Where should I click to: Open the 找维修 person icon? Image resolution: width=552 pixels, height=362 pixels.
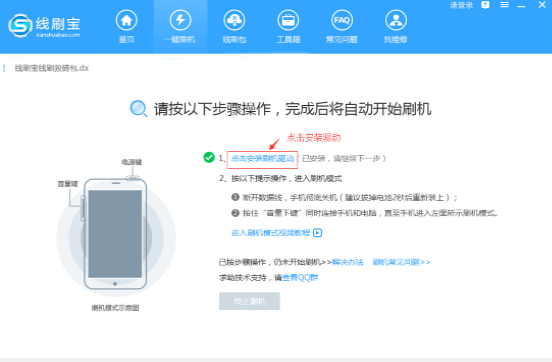[396, 20]
